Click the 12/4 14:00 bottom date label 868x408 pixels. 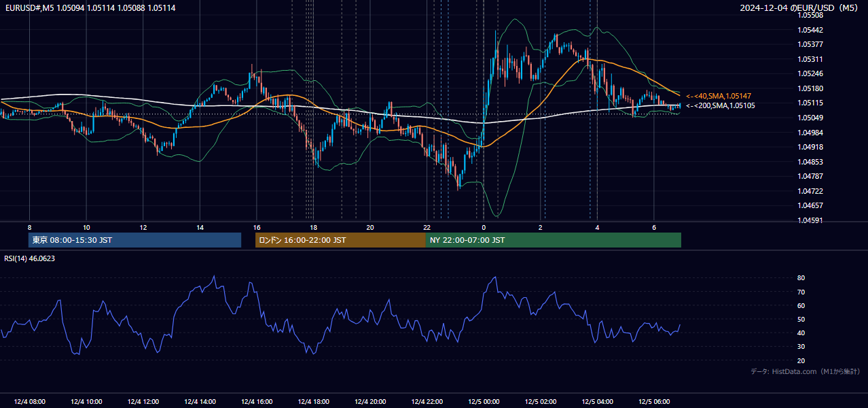point(200,402)
